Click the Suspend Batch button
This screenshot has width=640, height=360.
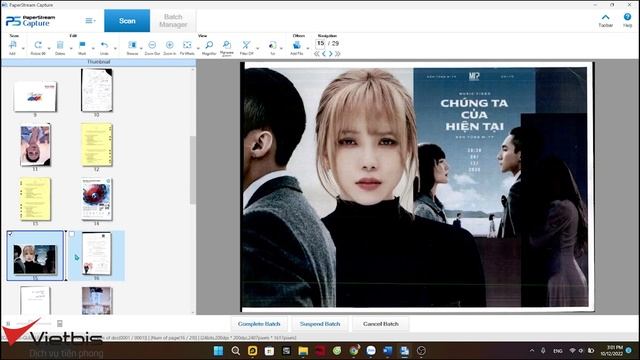pos(320,324)
